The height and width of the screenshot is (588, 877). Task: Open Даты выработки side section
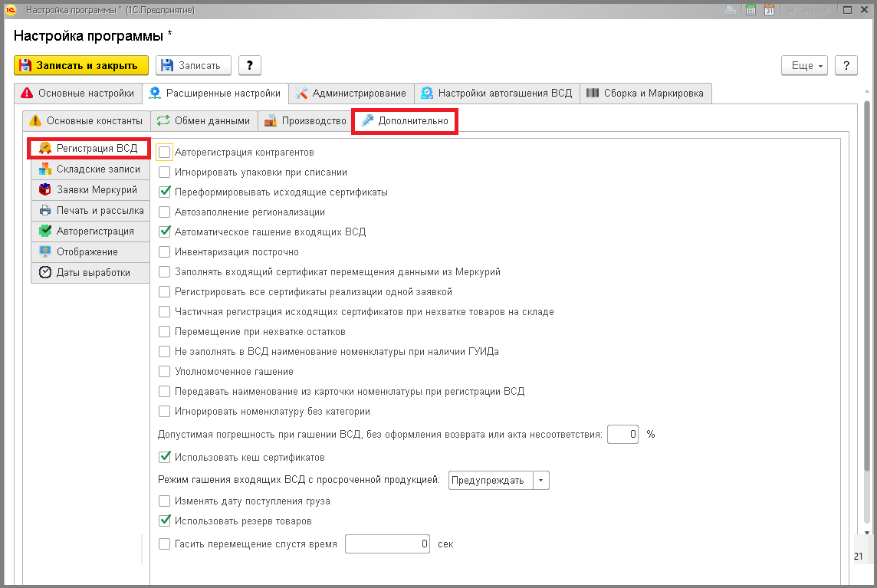(x=90, y=272)
